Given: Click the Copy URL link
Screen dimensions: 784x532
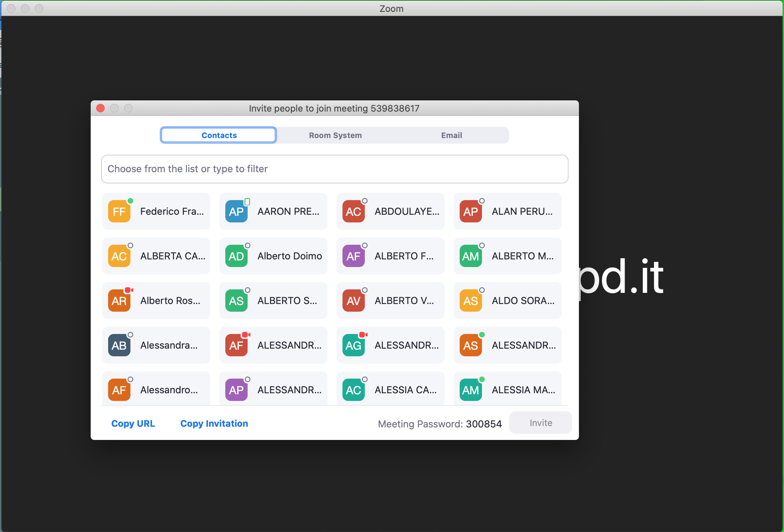Looking at the screenshot, I should pyautogui.click(x=133, y=423).
